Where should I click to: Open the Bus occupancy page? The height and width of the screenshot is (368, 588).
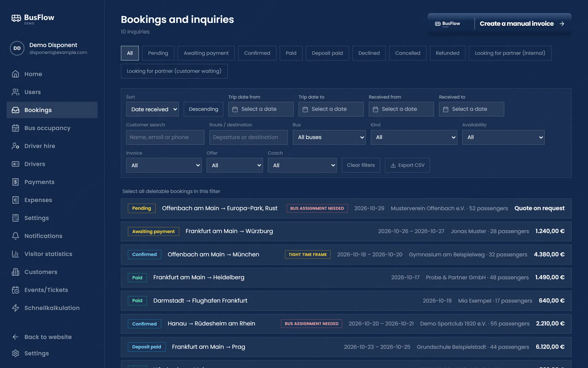click(x=52, y=128)
